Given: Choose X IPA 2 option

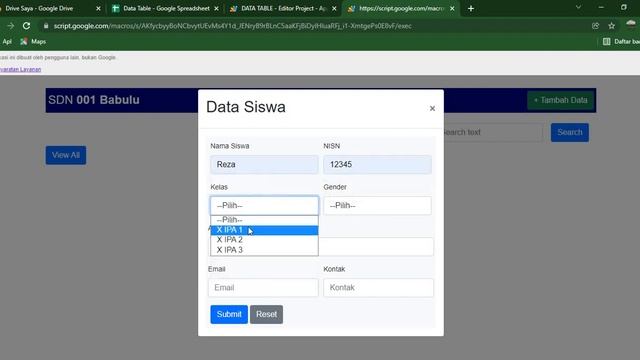Looking at the screenshot, I should click(264, 240).
